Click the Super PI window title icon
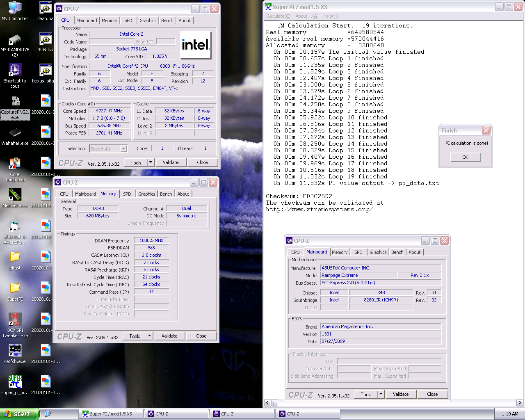The width and height of the screenshot is (525, 420). (268, 7)
